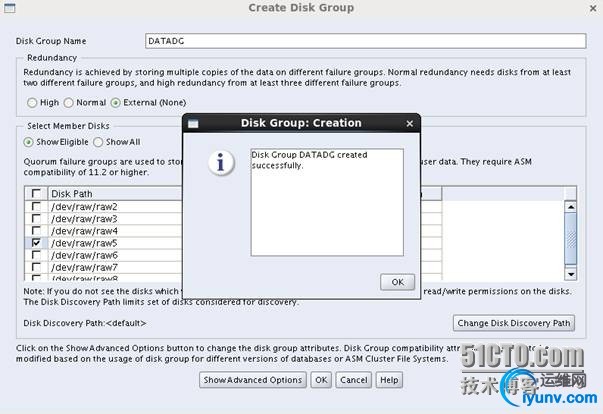Select the /dev/raw/raw7 path text
The height and width of the screenshot is (414, 603).
pos(84,268)
